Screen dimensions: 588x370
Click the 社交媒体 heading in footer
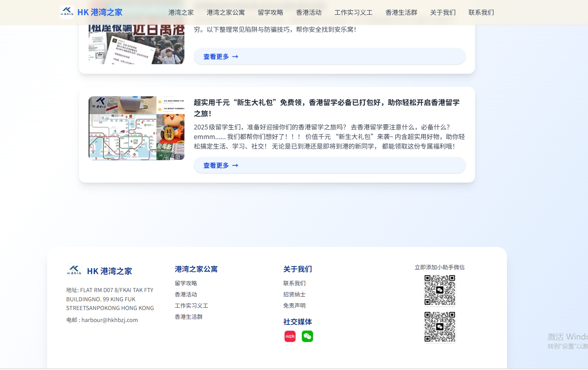[x=298, y=322]
